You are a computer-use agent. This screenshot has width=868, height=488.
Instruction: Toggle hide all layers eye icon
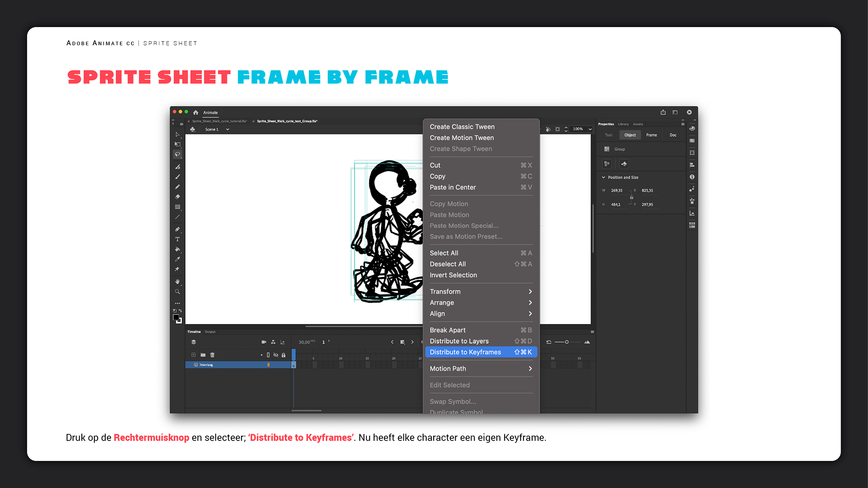pos(276,355)
